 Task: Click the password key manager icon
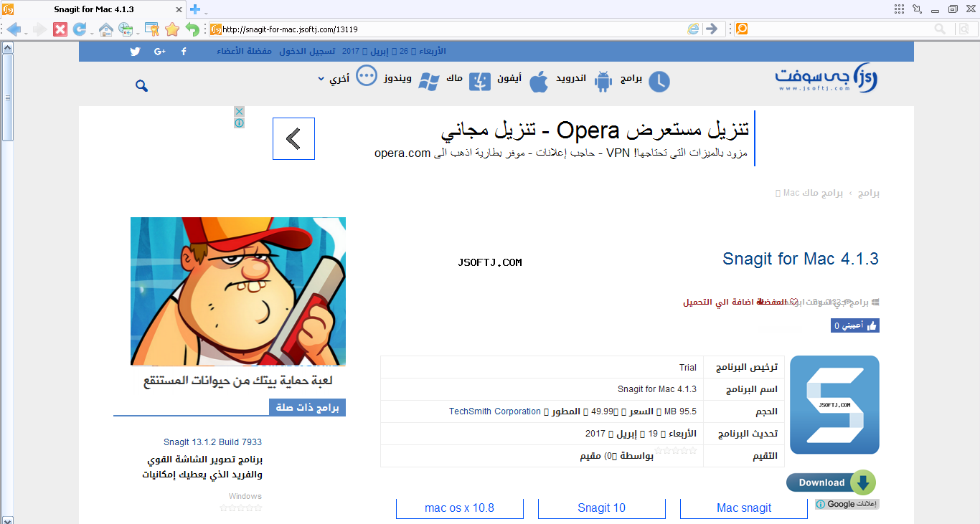click(x=152, y=29)
